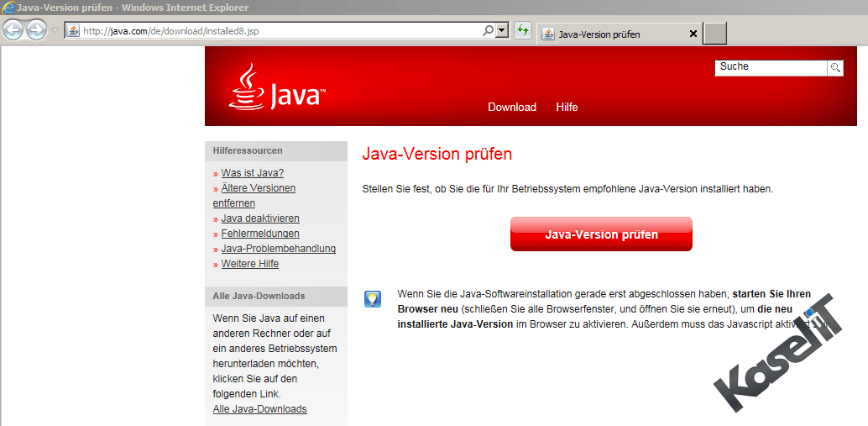The height and width of the screenshot is (426, 868).
Task: Click the 'Hilferessourcen' sidebar heading
Action: [x=248, y=150]
